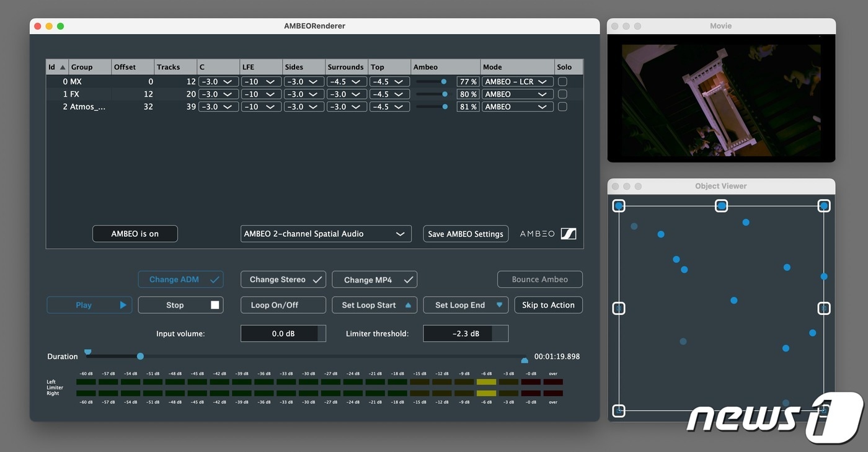This screenshot has width=868, height=452.
Task: Click the 77 % Ambeo value field
Action: click(x=468, y=81)
